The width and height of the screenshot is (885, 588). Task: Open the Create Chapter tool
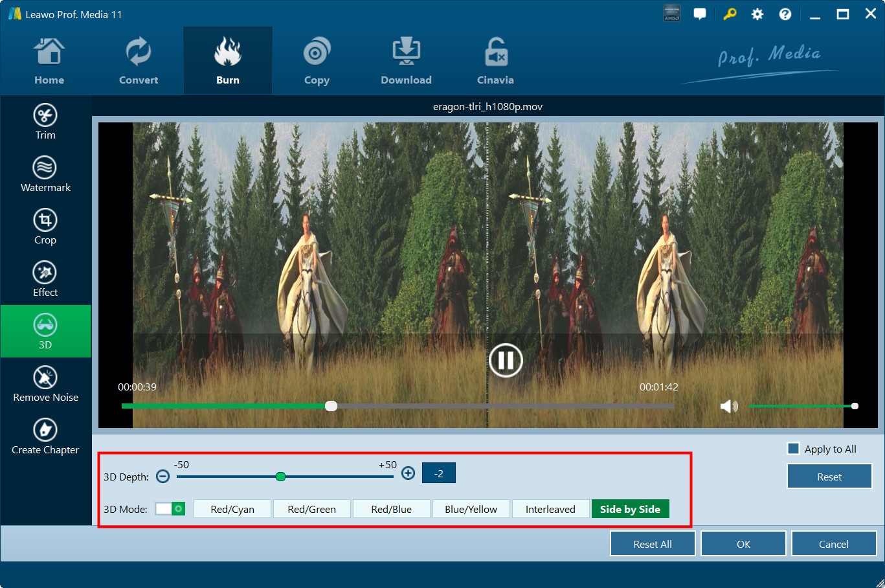(45, 436)
